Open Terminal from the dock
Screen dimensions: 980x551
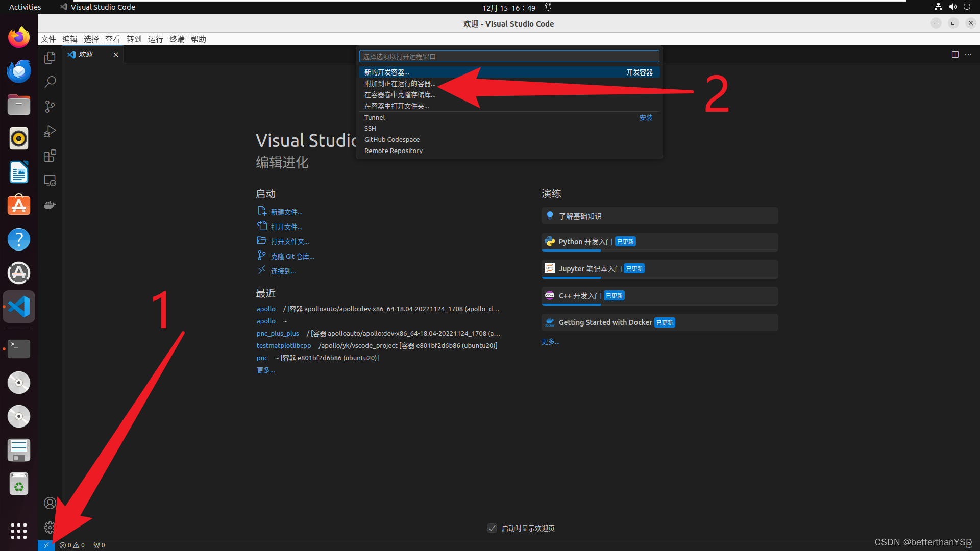19,349
